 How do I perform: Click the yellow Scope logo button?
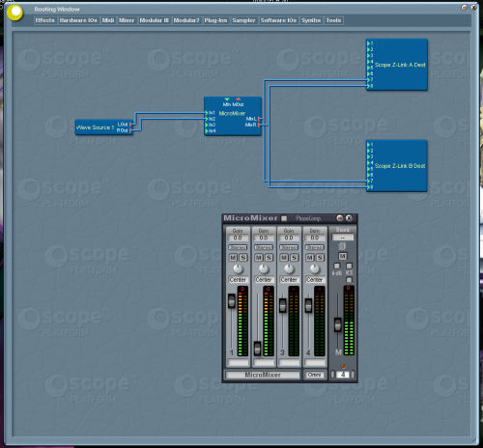pyautogui.click(x=14, y=13)
